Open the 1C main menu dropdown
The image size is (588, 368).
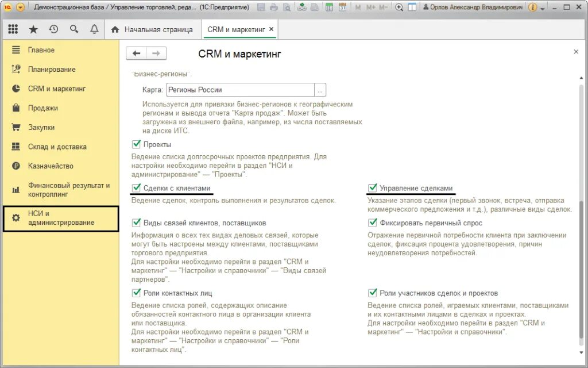pos(21,7)
